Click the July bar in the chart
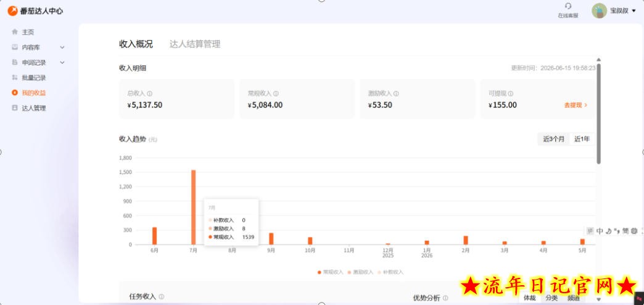644x305 pixels. point(194,207)
